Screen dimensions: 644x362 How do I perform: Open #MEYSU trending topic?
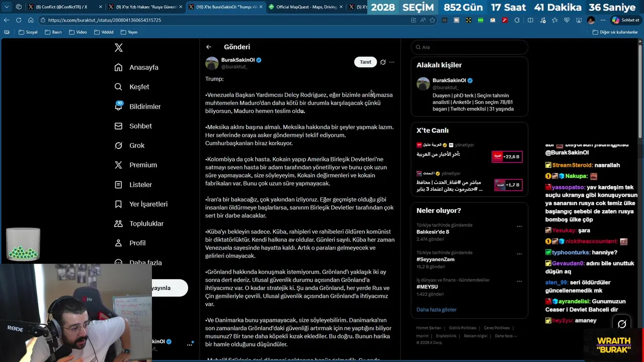427,287
